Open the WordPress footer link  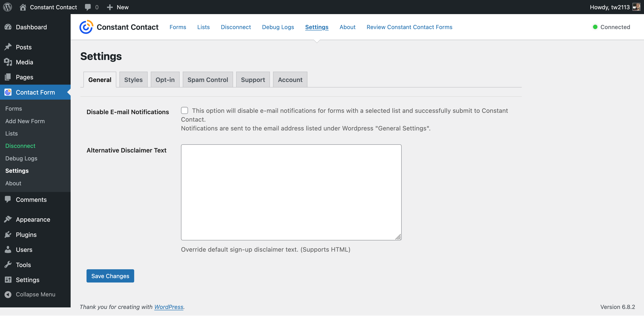[168, 307]
